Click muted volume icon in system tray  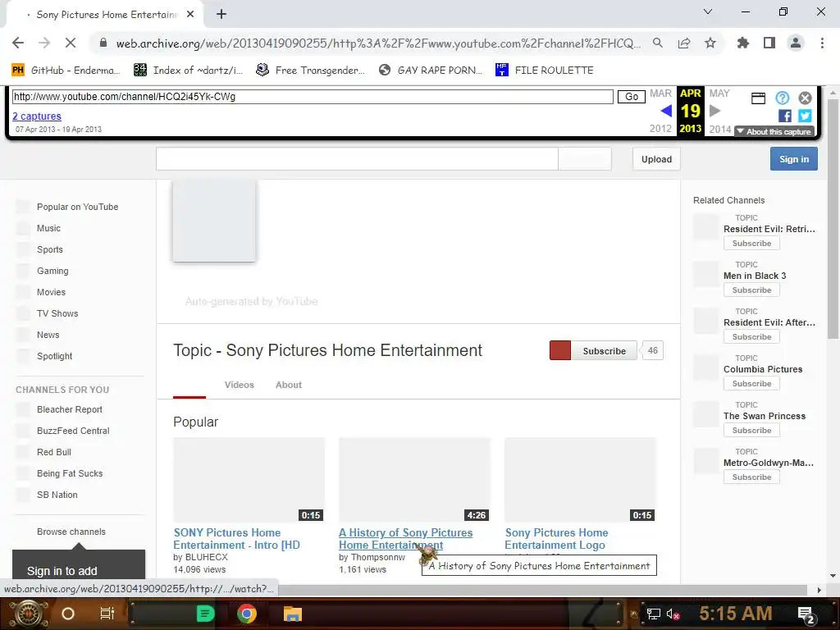click(x=673, y=614)
